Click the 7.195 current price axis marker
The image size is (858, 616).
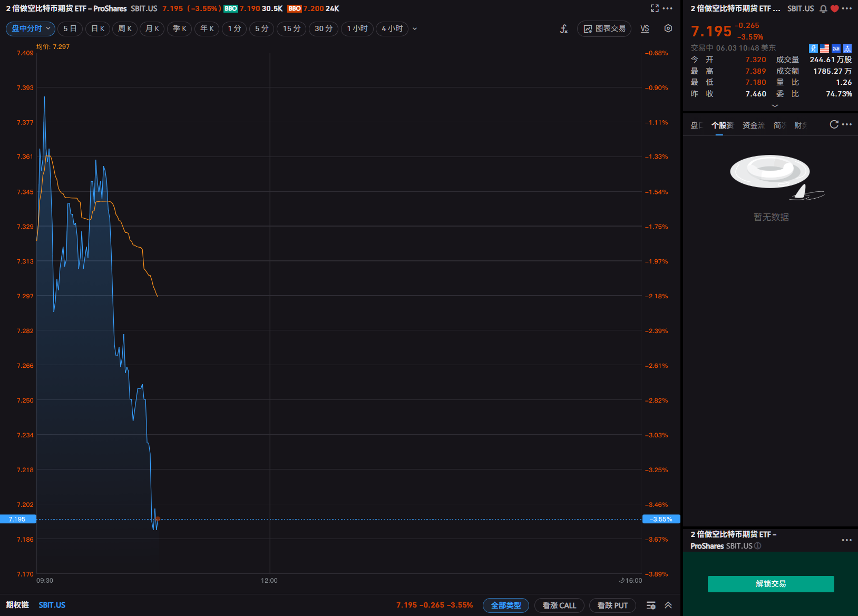click(x=18, y=519)
